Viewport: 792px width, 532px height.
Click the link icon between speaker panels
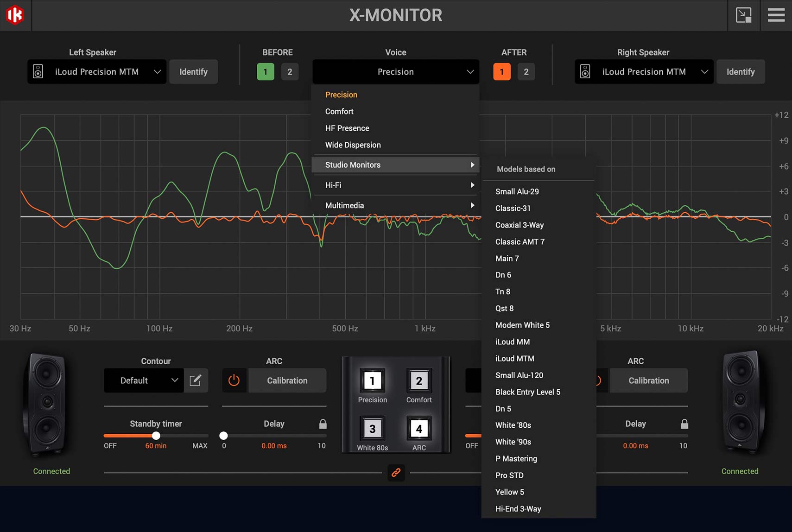tap(396, 473)
